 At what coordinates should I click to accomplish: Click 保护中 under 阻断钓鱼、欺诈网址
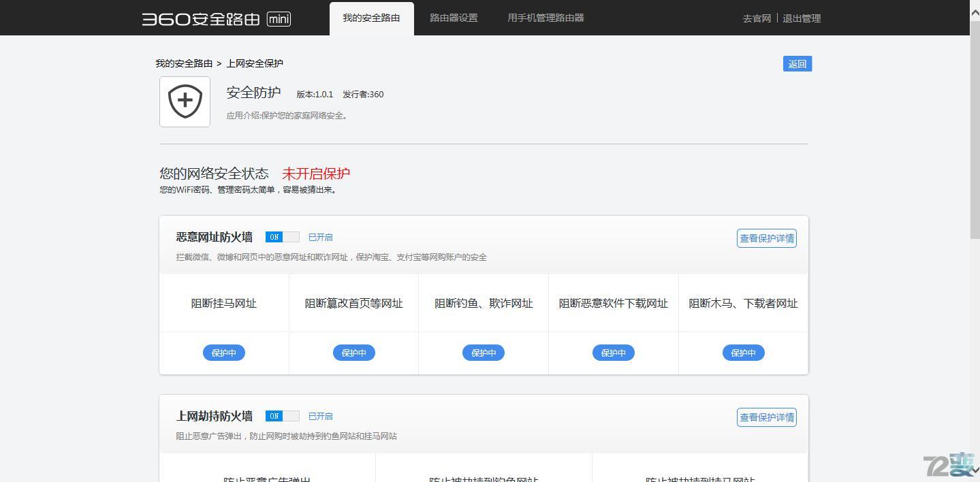(x=483, y=353)
